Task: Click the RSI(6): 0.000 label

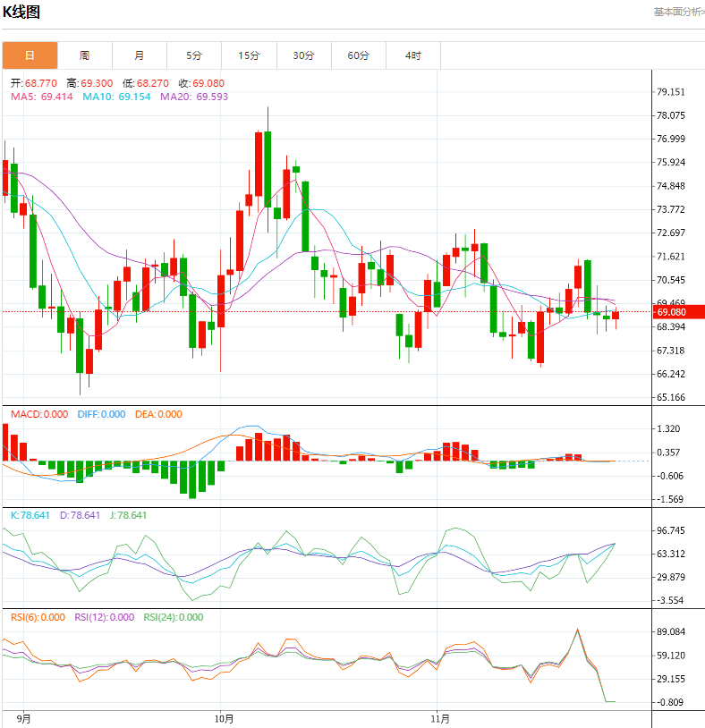Action: pyautogui.click(x=38, y=617)
